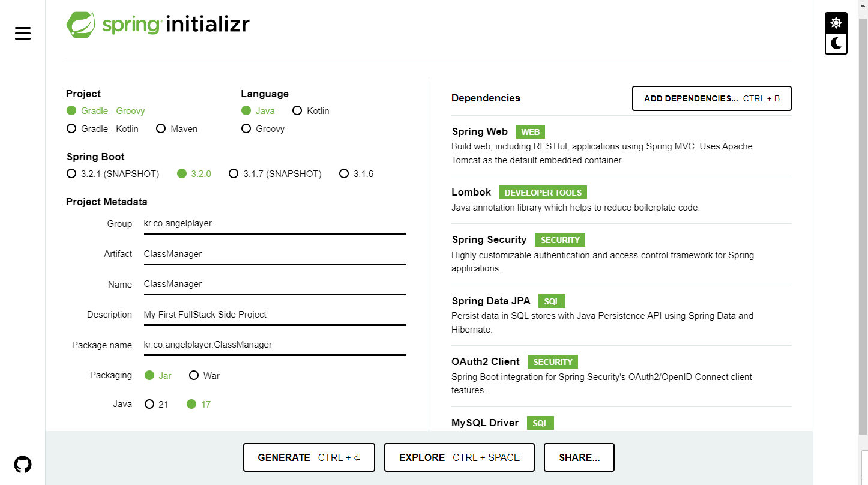
Task: Click the WEB tag on Spring Web
Action: [531, 132]
